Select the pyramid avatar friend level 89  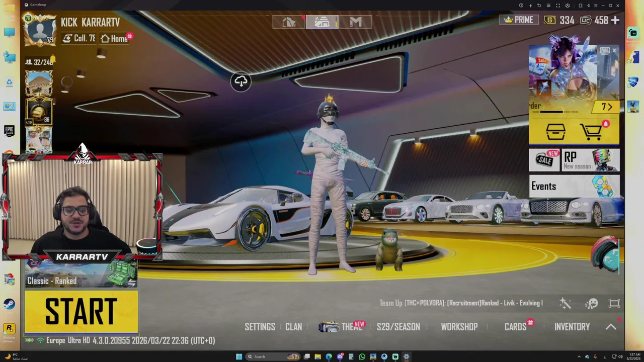coord(39,83)
